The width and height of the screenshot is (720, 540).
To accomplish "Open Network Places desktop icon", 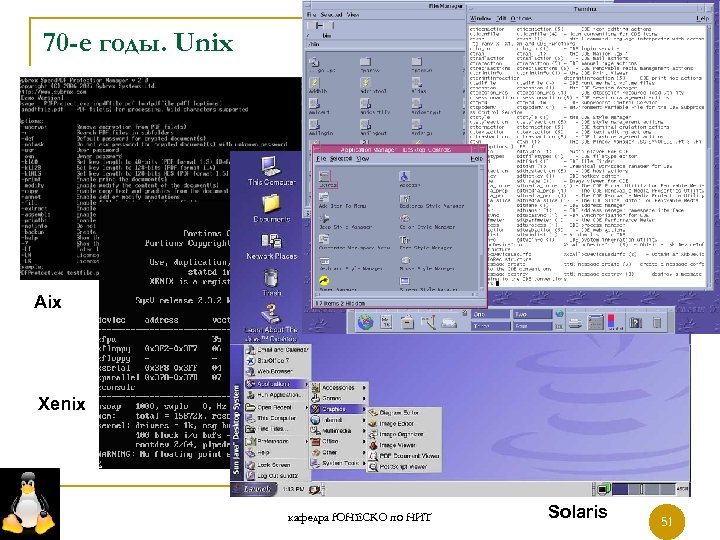I will (x=271, y=246).
